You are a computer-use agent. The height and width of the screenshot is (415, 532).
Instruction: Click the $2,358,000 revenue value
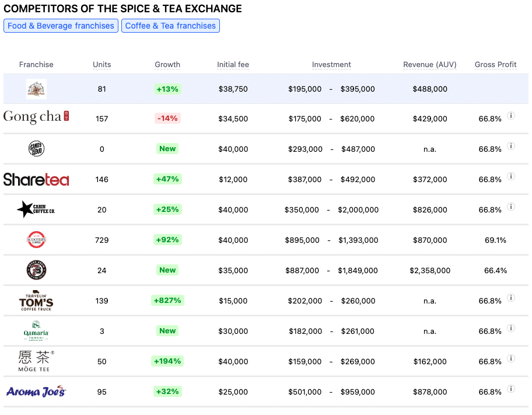(x=430, y=270)
